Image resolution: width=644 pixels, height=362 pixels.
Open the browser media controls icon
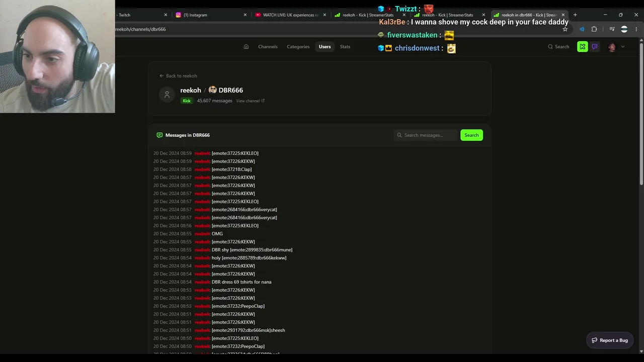pyautogui.click(x=612, y=29)
